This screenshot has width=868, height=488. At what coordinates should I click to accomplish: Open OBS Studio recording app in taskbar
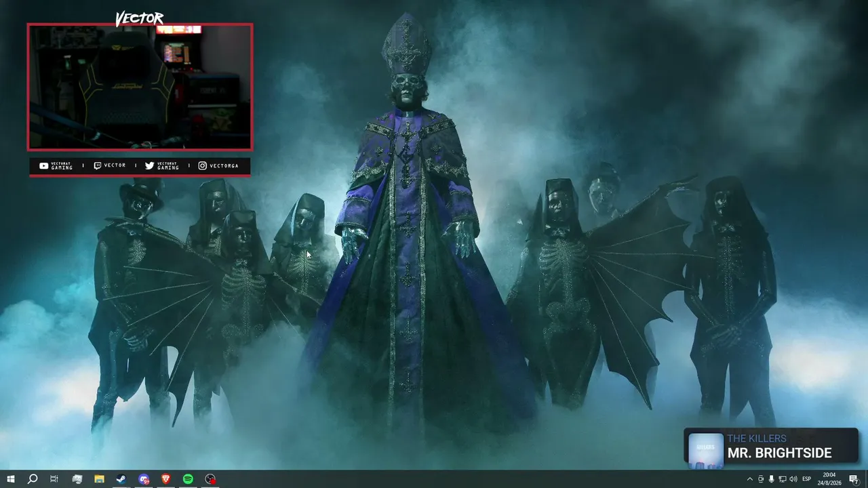click(x=211, y=479)
